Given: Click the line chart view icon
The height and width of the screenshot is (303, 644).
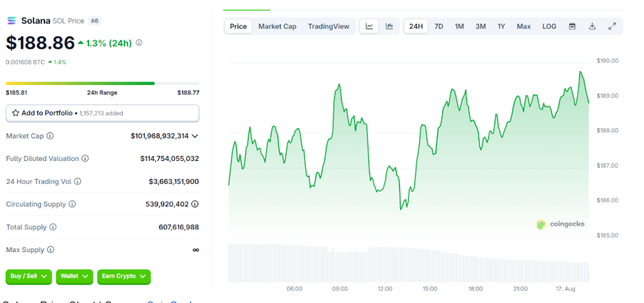Looking at the screenshot, I should tap(370, 26).
